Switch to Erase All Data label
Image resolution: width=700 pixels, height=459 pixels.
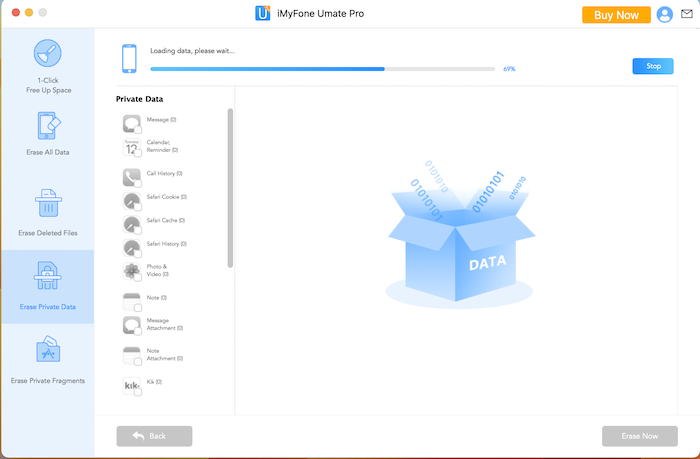[x=48, y=152]
